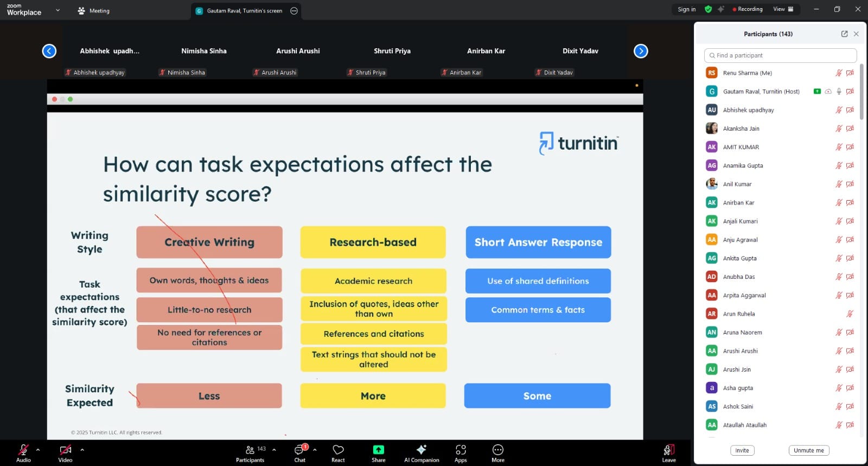Open the View layout menu

point(783,9)
